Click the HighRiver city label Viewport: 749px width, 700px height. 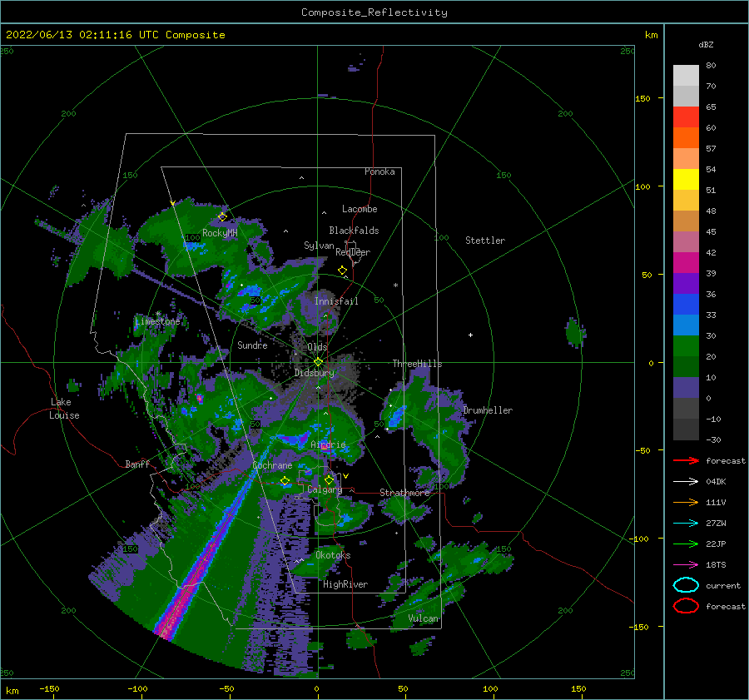coord(345,584)
